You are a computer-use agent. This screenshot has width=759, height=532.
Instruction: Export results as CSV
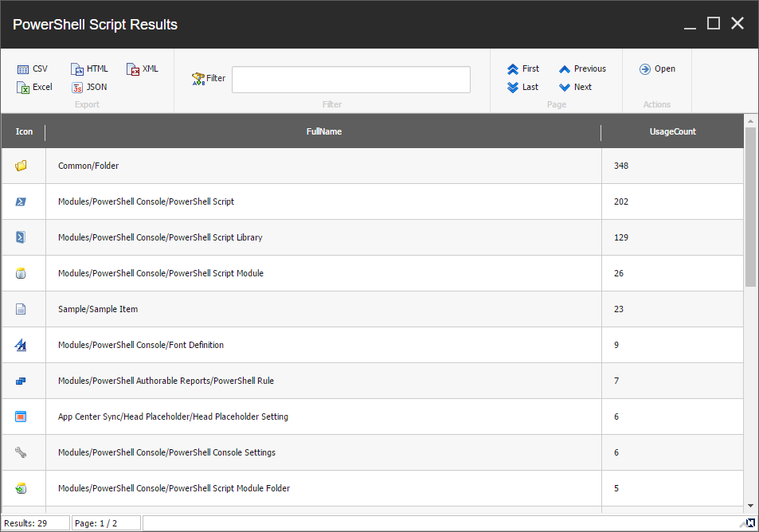(x=32, y=68)
